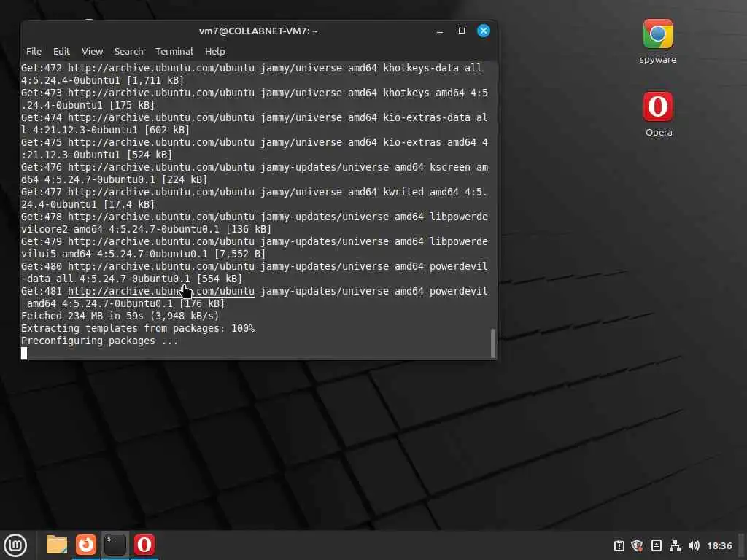Screen dimensions: 747x560
Task: Maximize the terminal window
Action: pos(462,31)
